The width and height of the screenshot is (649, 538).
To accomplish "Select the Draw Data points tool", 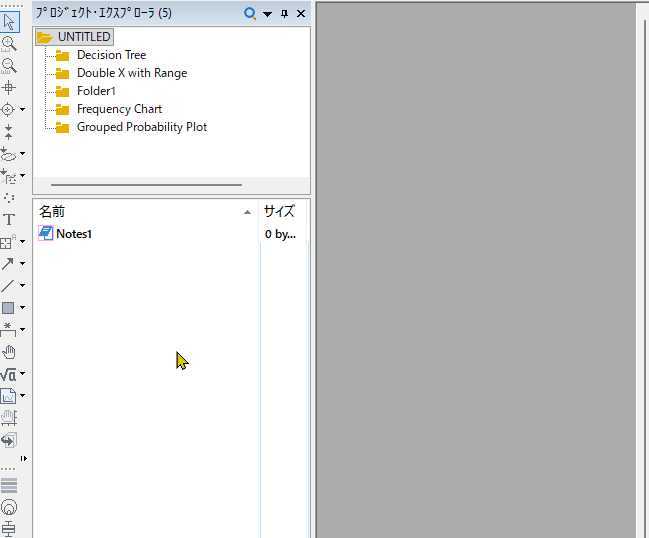I will 9,198.
